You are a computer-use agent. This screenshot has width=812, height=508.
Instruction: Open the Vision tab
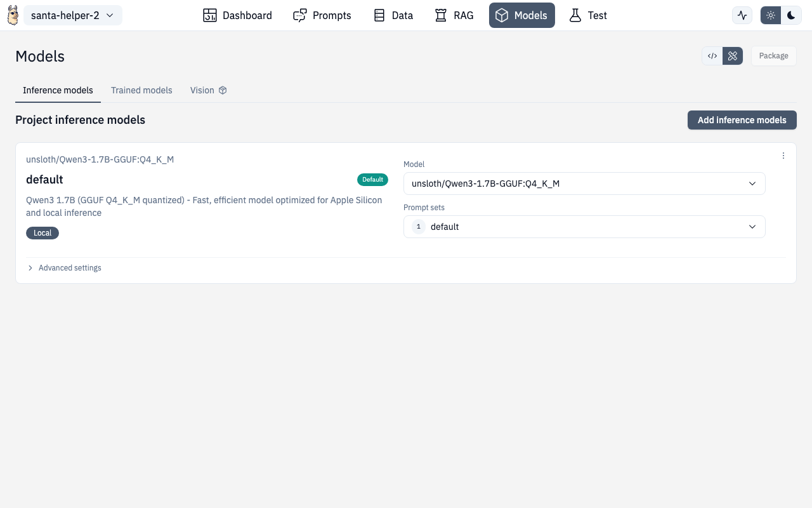208,90
